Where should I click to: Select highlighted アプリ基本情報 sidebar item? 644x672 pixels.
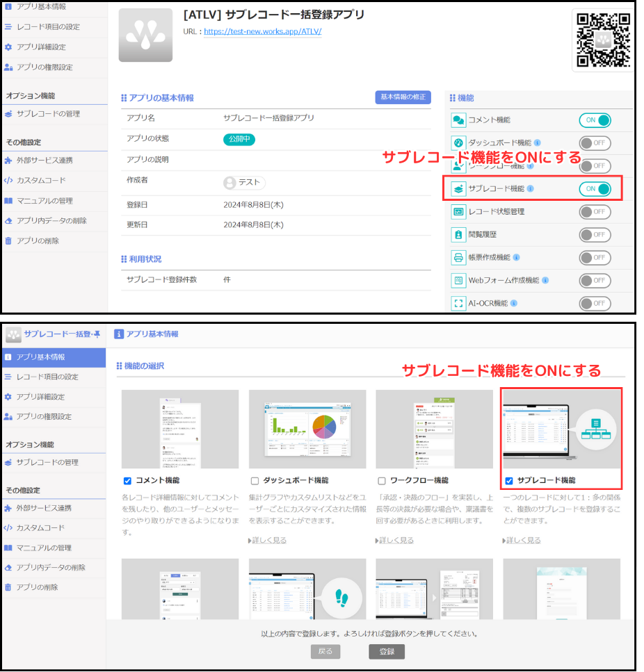click(x=54, y=357)
